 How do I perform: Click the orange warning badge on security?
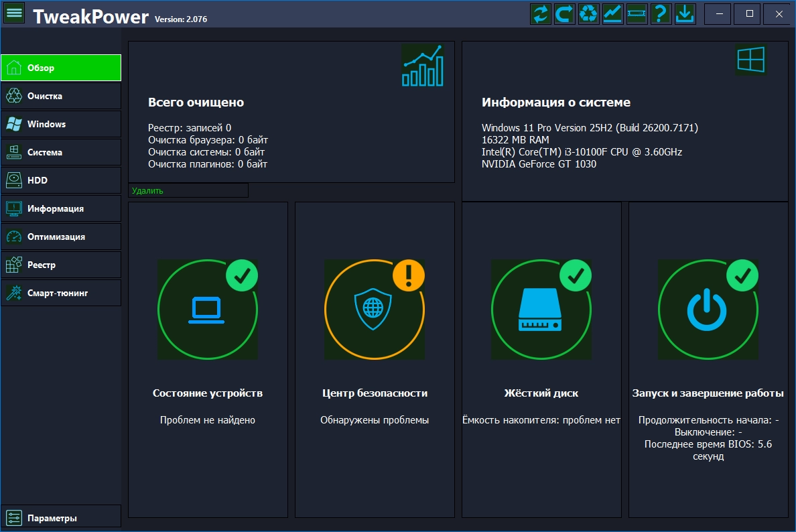tap(409, 275)
